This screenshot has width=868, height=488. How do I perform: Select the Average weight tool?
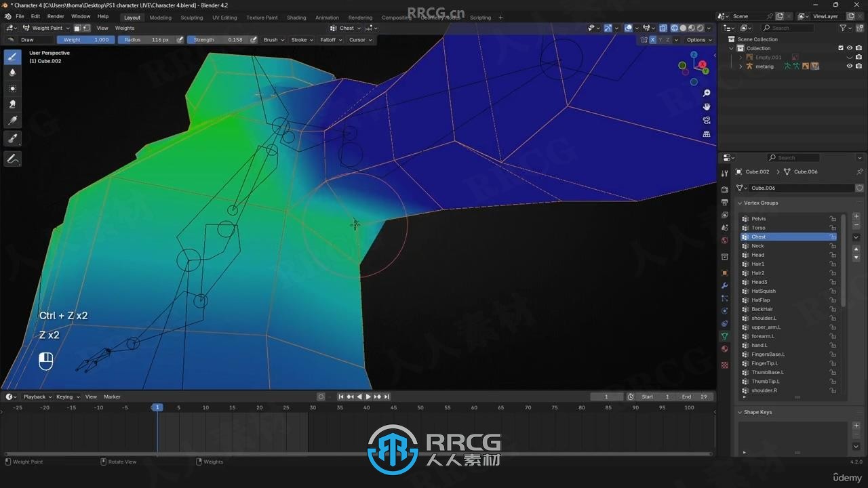[12, 89]
